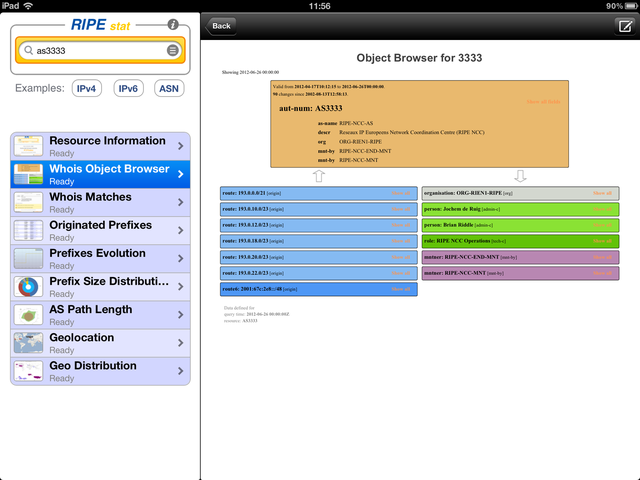
Task: Click Show all on route 193.0.18.0/23
Action: tap(401, 241)
